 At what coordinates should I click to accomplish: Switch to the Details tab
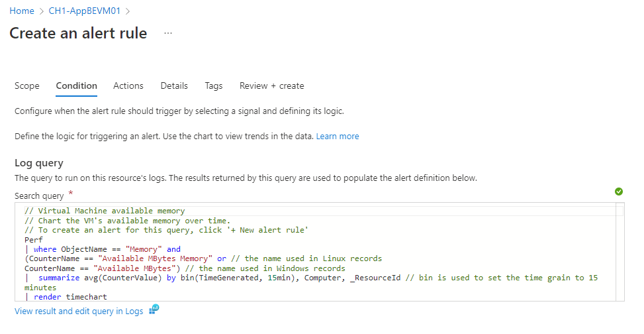(x=174, y=85)
